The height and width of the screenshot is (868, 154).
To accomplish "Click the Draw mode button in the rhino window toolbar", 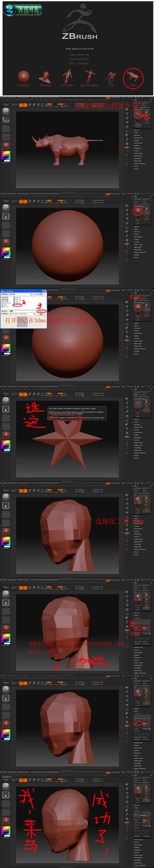I will (x=25, y=105).
